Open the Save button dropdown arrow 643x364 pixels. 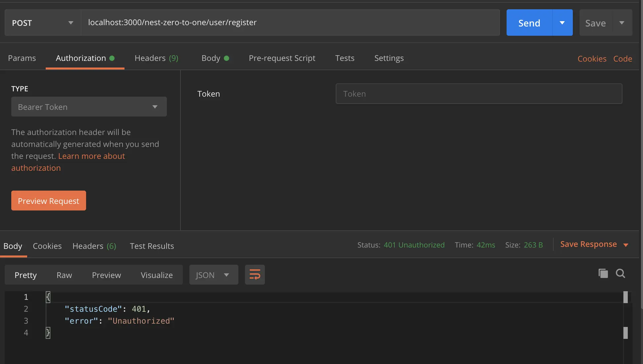(x=622, y=23)
